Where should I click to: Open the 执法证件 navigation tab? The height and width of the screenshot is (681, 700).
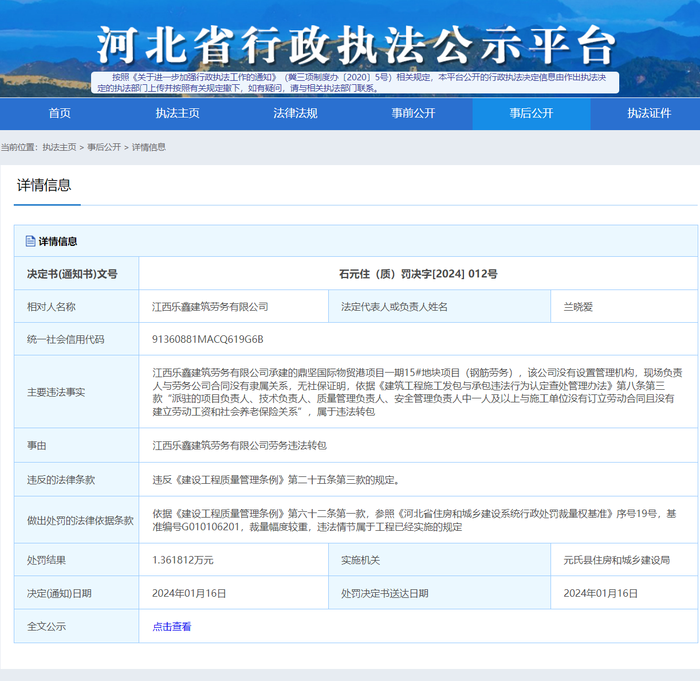click(x=649, y=113)
